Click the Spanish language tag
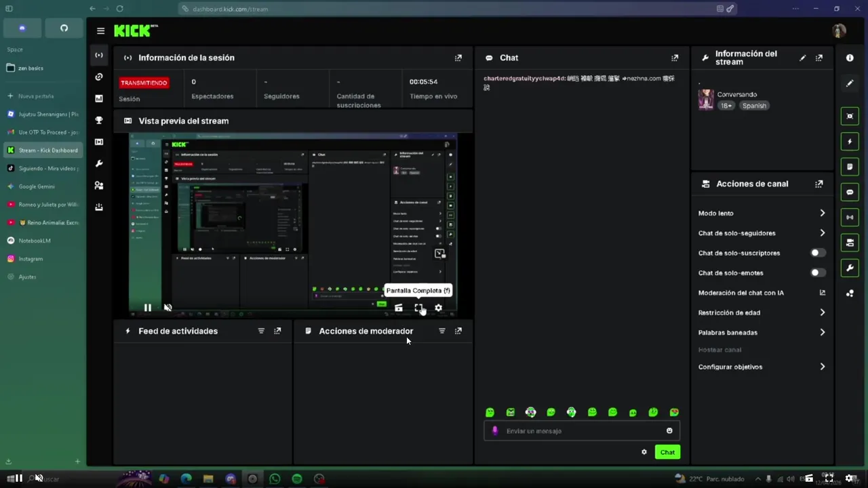The height and width of the screenshot is (488, 868). point(753,106)
